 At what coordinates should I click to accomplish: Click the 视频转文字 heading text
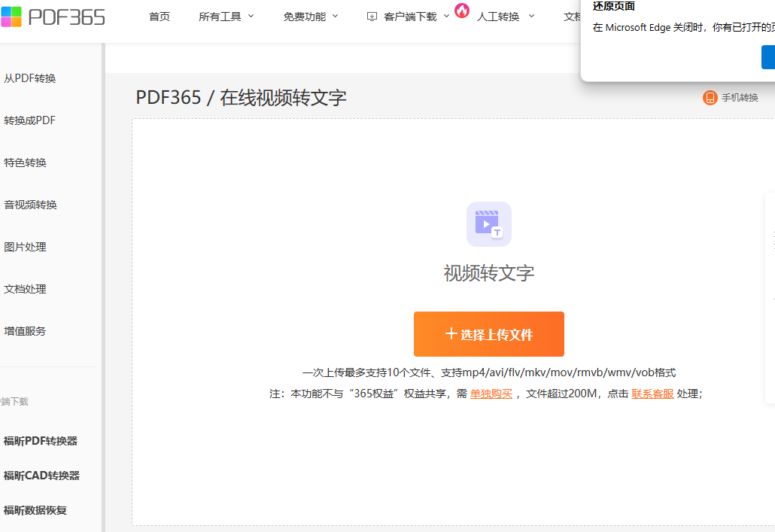coord(489,273)
